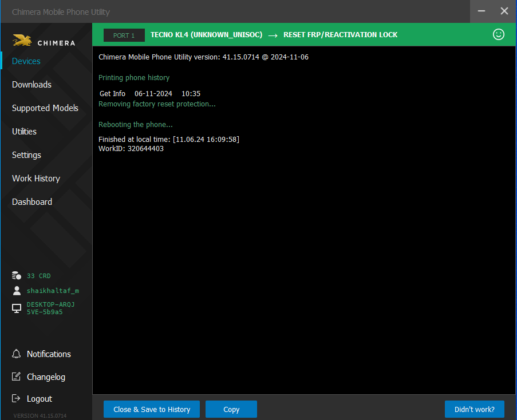517x420 pixels.
Task: Click the shaikhaltaf_m username
Action: [x=53, y=291]
